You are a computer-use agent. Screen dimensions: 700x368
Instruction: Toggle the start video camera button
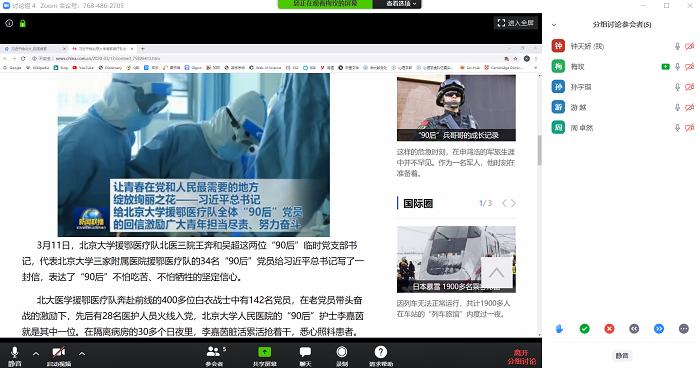coord(58,352)
